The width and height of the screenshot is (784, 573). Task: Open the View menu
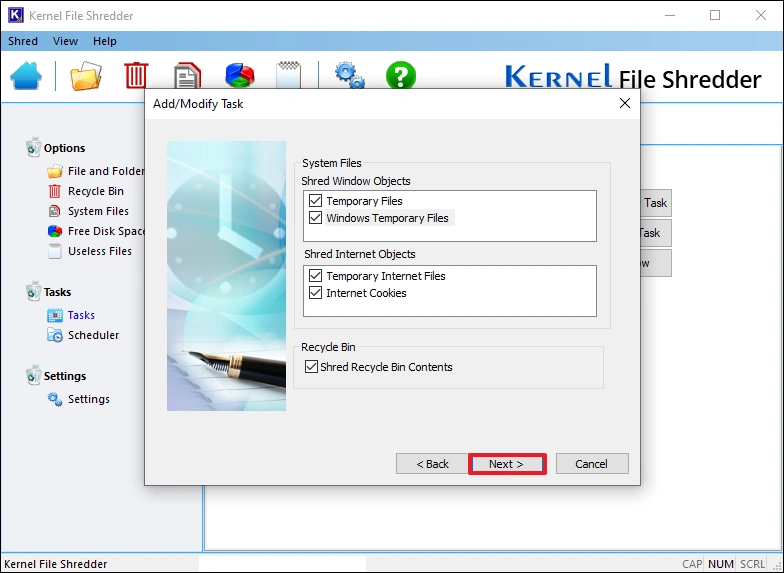tap(65, 41)
